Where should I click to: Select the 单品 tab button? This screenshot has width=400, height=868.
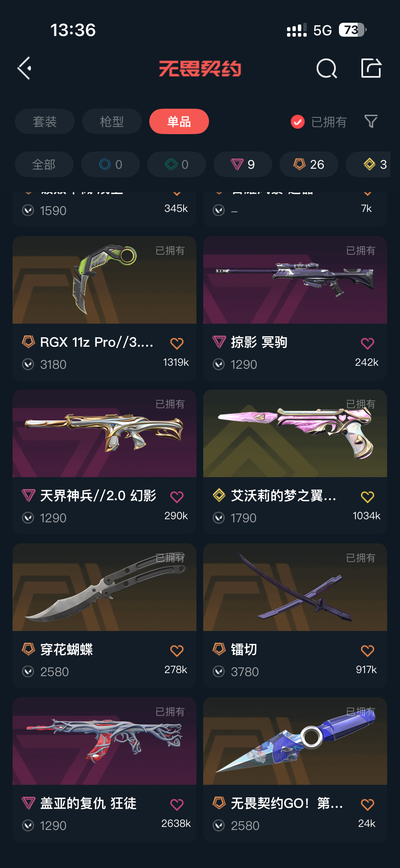pyautogui.click(x=179, y=121)
